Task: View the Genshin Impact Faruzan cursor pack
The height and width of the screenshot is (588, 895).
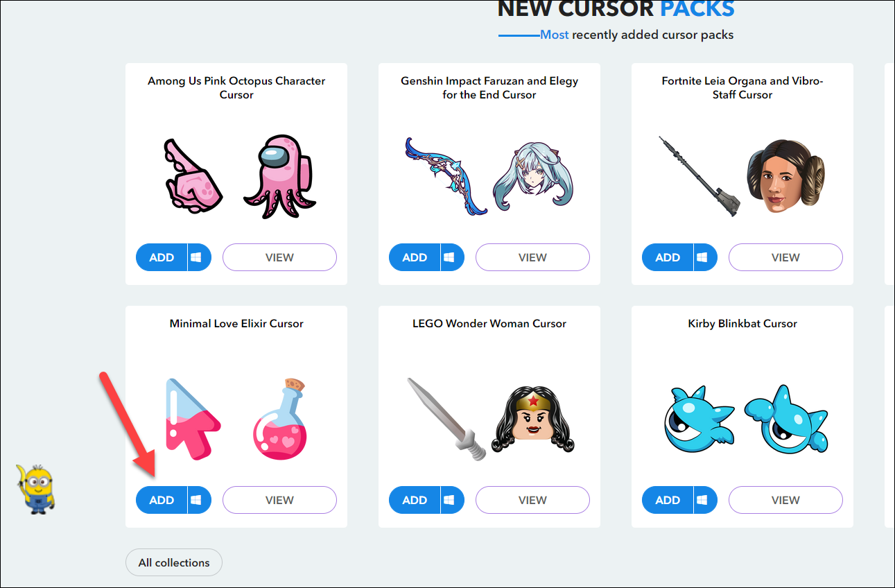Action: [532, 257]
